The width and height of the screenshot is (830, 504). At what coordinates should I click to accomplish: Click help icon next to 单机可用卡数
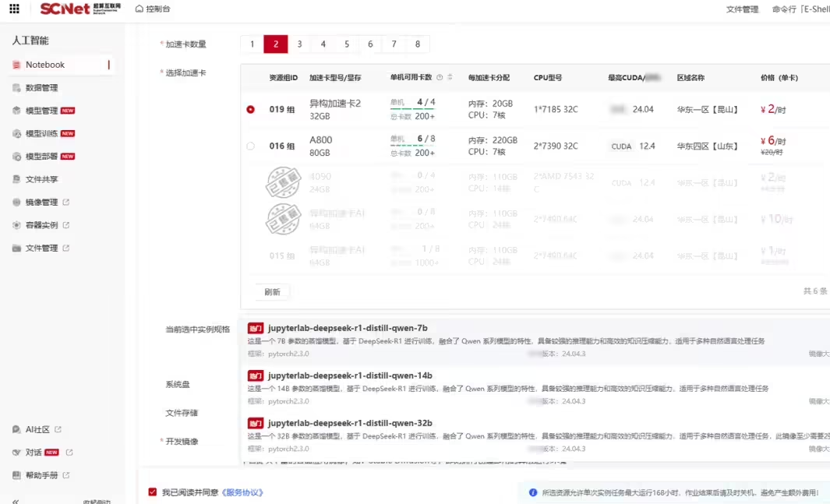pos(440,77)
